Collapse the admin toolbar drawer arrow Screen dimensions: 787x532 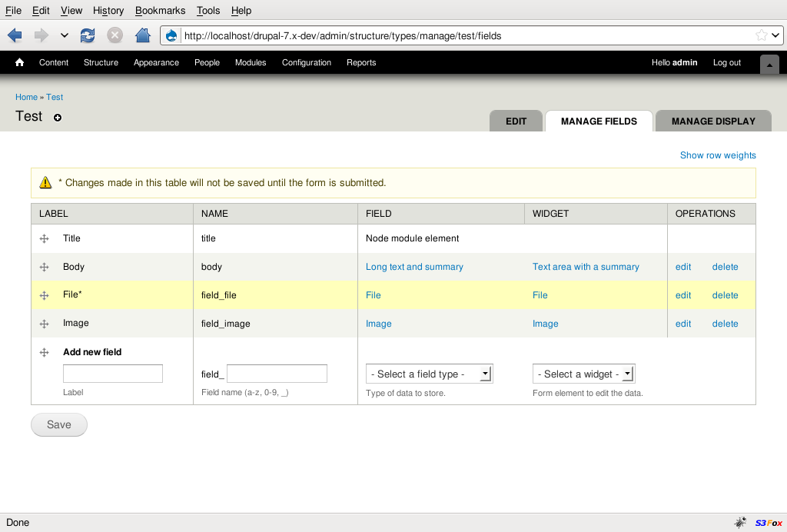[769, 65]
